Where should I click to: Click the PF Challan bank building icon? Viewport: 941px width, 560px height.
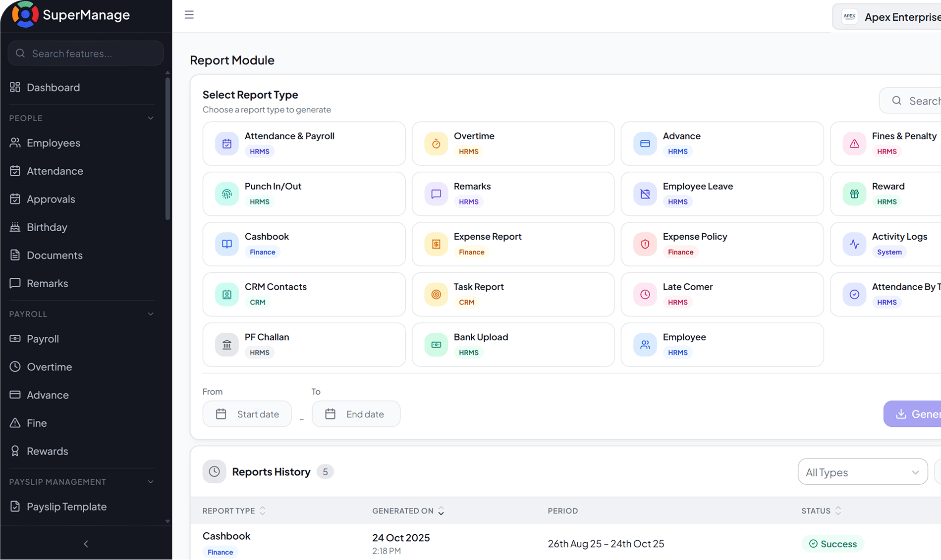click(227, 345)
